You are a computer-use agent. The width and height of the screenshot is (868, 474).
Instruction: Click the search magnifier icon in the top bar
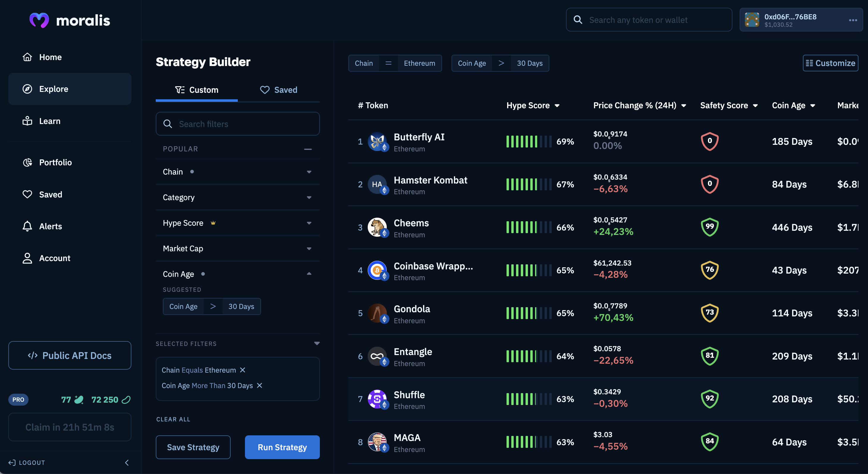coord(578,20)
